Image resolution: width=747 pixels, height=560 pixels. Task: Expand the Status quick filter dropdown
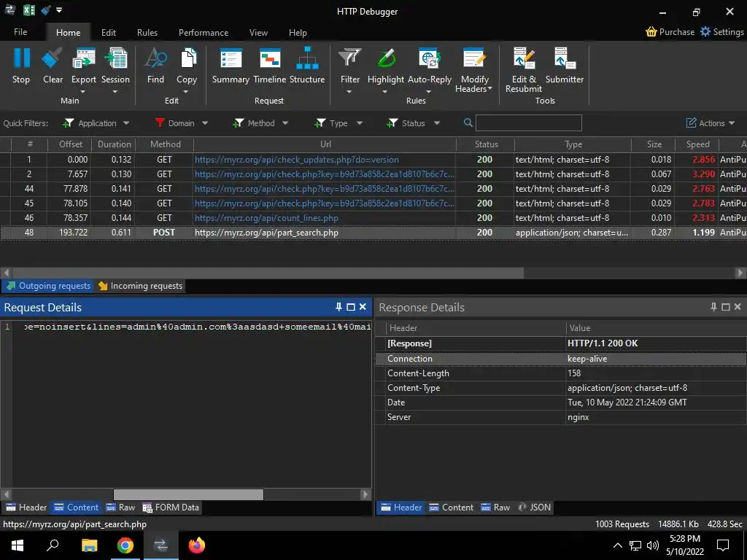[x=437, y=122]
